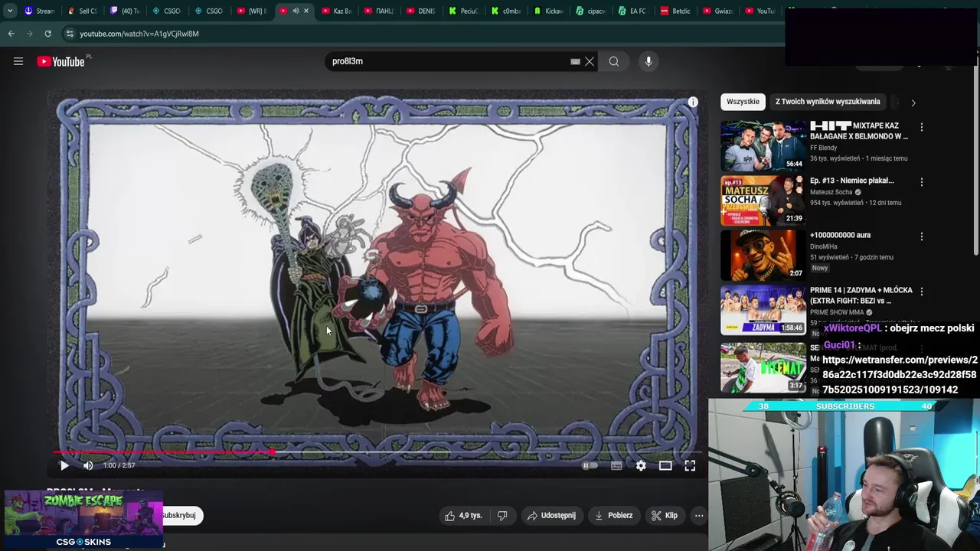Open options for MIXTAPE KAZ BAŁAGANE video

pyautogui.click(x=922, y=127)
